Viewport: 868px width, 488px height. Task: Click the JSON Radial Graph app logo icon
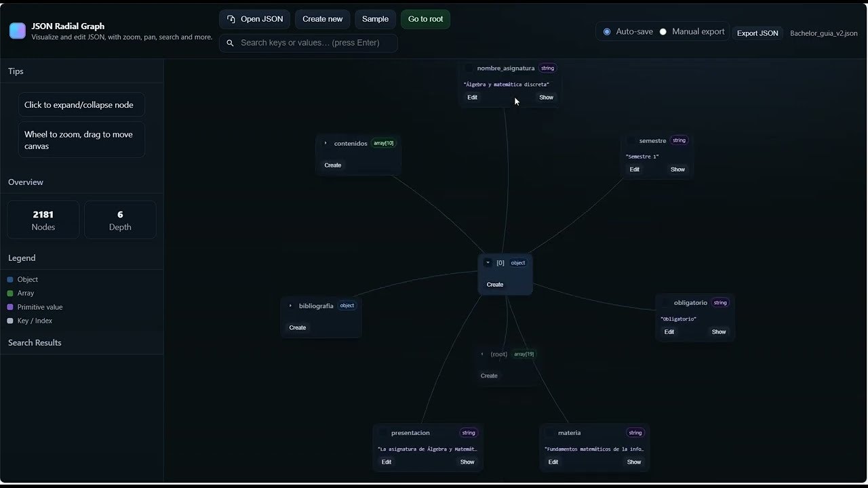pos(17,30)
